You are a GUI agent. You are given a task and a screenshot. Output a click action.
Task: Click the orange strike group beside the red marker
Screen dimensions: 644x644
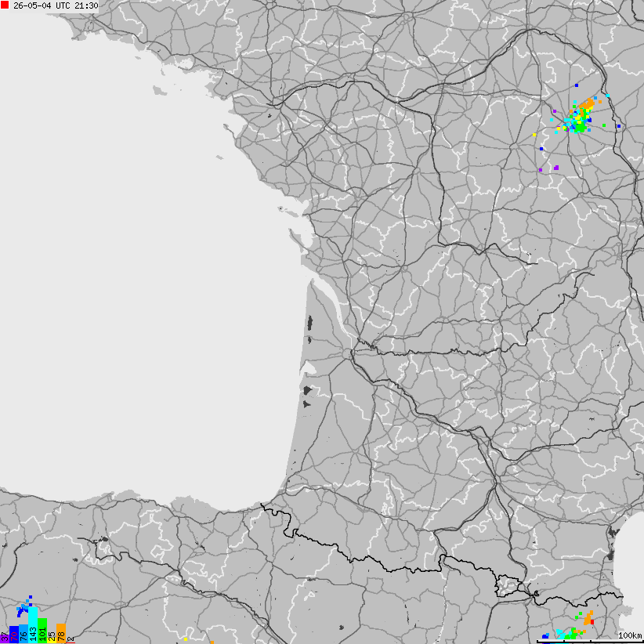coord(588,617)
